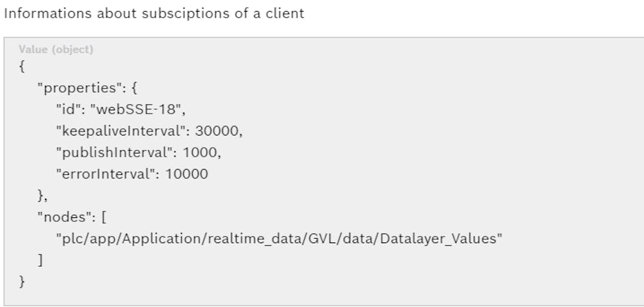The height and width of the screenshot is (307, 644).
Task: Click the opening curly brace of the object
Action: pos(23,66)
